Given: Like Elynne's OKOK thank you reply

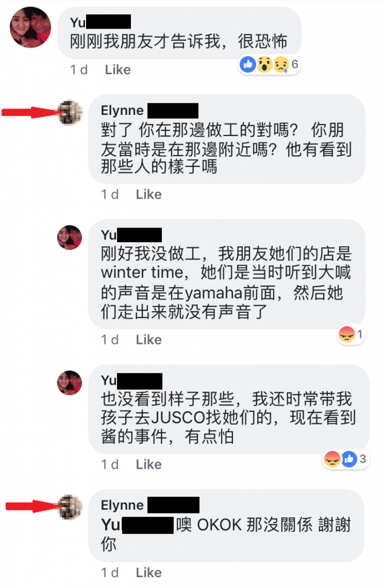Looking at the screenshot, I should click(149, 572).
